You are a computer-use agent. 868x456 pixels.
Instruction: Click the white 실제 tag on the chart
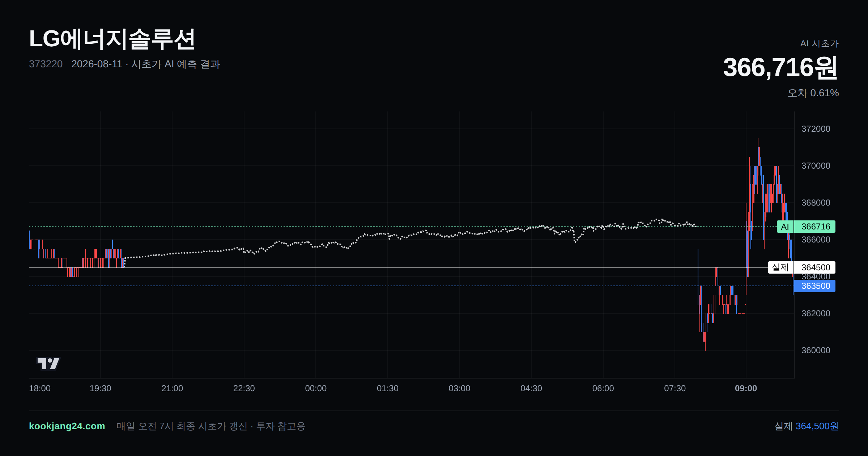[780, 267]
